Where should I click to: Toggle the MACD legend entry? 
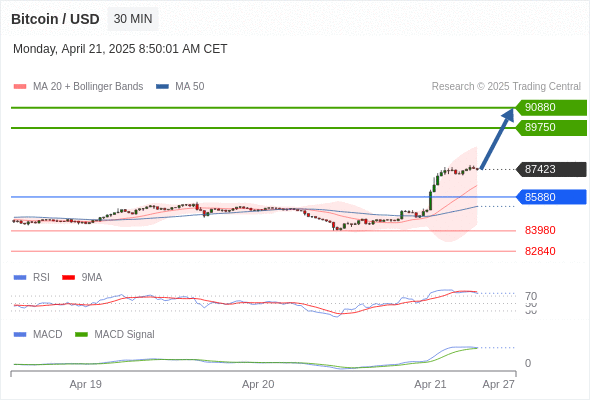38,334
